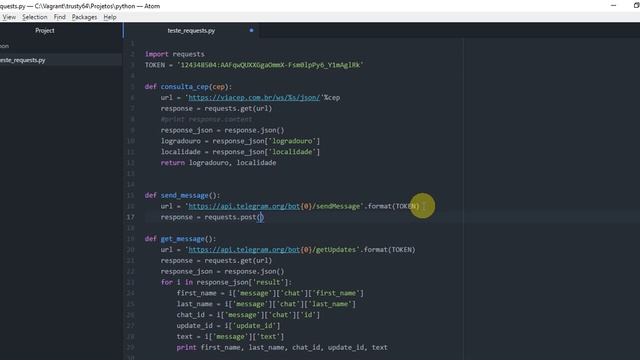Open the viacep.com.br URL link
The image size is (640, 360).
[254, 98]
